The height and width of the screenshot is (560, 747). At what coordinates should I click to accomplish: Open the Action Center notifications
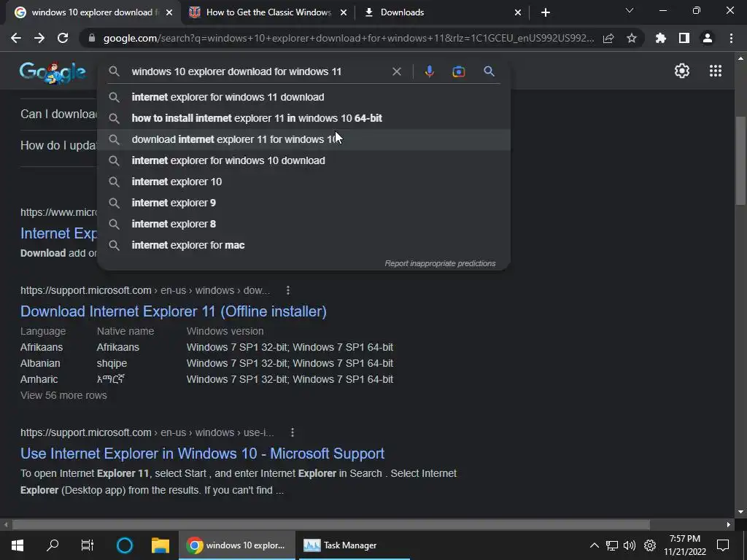723,545
